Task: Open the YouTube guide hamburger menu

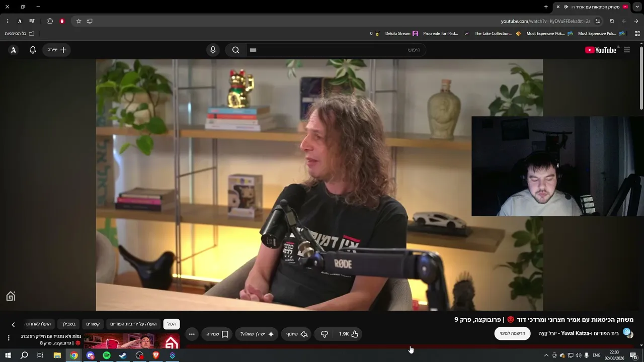Action: pyautogui.click(x=627, y=50)
